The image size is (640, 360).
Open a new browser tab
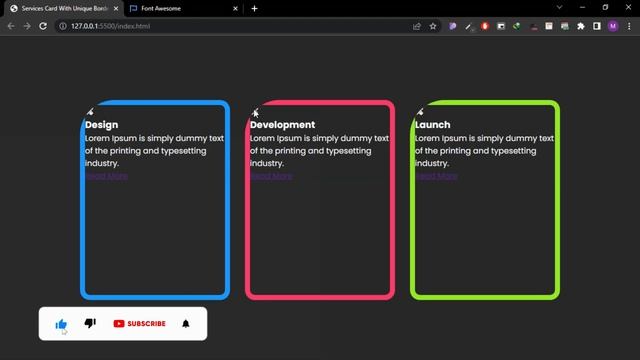pyautogui.click(x=254, y=8)
